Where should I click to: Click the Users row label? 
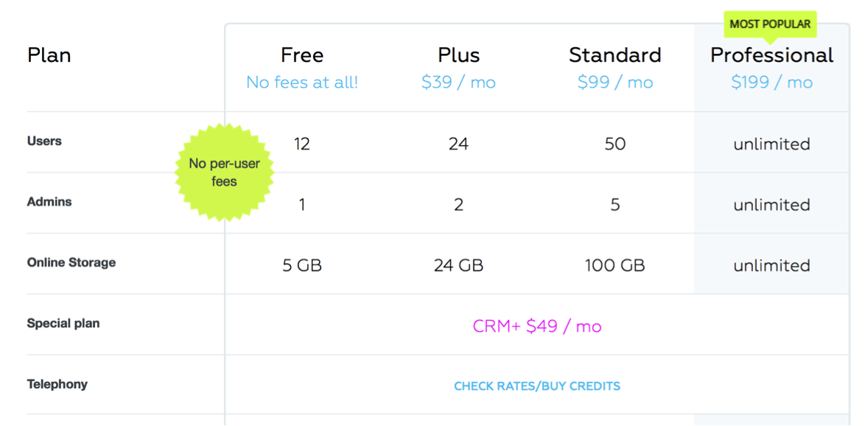(44, 142)
